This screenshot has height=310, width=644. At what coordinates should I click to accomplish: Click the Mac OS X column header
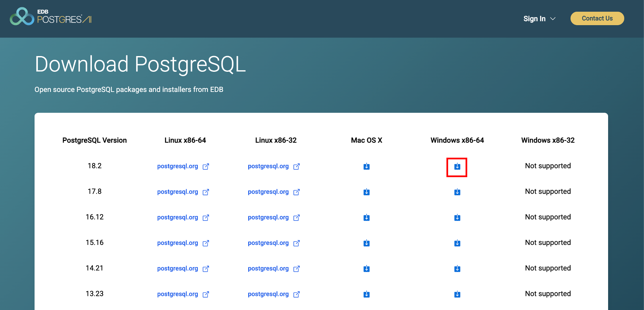[367, 140]
